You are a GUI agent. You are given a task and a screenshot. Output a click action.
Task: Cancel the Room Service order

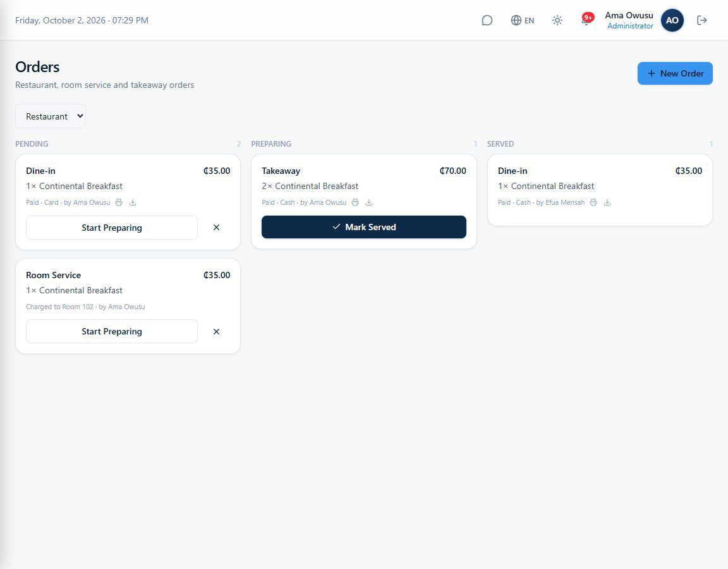click(216, 332)
